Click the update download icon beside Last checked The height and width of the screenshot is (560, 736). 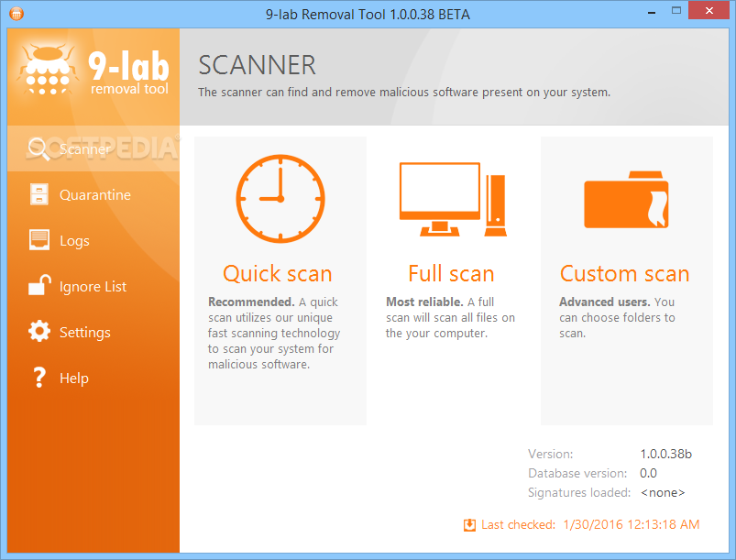click(469, 525)
